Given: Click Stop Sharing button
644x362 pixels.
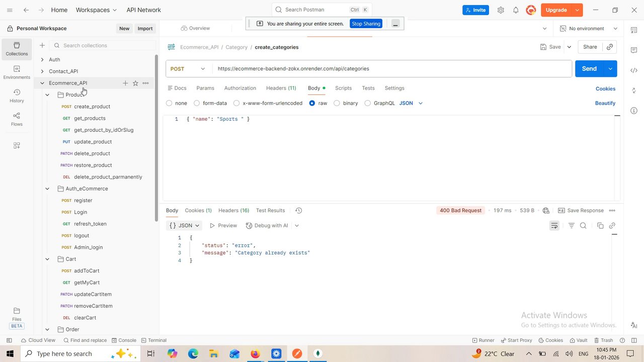Looking at the screenshot, I should point(366,24).
